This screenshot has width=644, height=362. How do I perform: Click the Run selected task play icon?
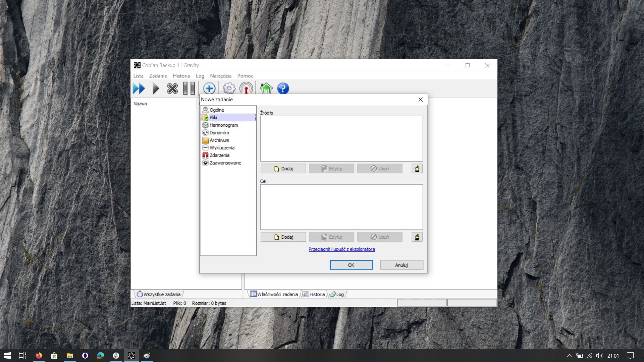click(156, 88)
